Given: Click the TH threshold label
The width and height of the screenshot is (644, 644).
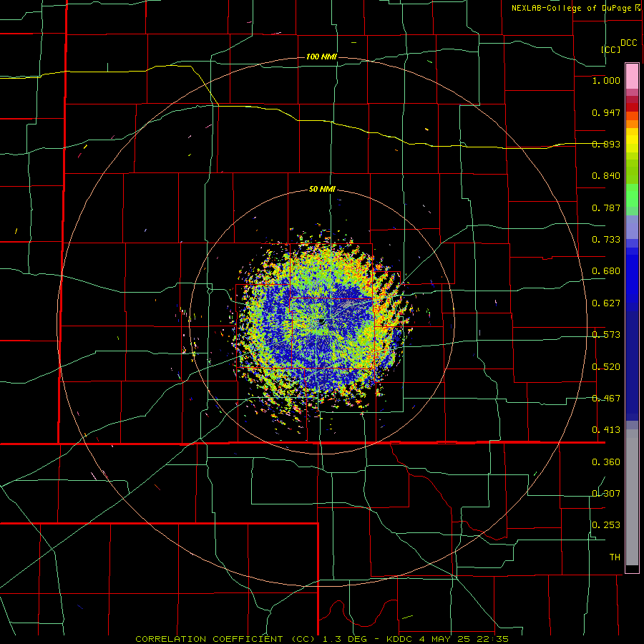Looking at the screenshot, I should click(x=615, y=557).
